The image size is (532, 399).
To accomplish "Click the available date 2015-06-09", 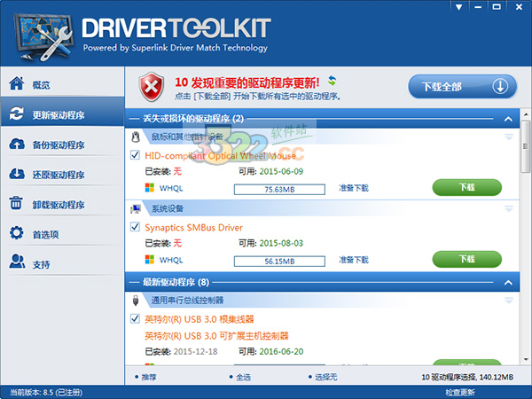I will (281, 171).
